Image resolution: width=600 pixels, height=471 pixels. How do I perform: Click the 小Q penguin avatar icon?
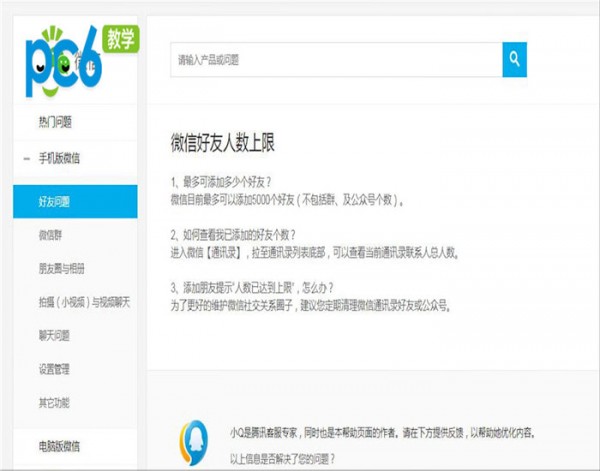(194, 443)
